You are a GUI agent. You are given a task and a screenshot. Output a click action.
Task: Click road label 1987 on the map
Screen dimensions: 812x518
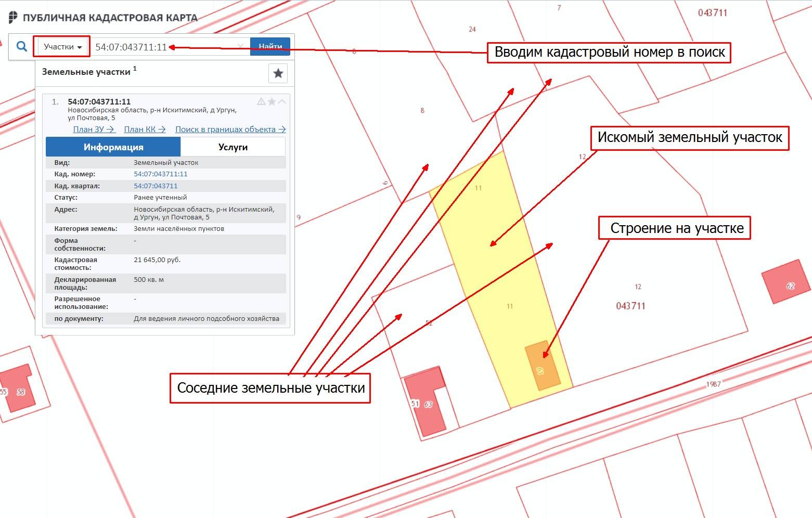(x=713, y=384)
